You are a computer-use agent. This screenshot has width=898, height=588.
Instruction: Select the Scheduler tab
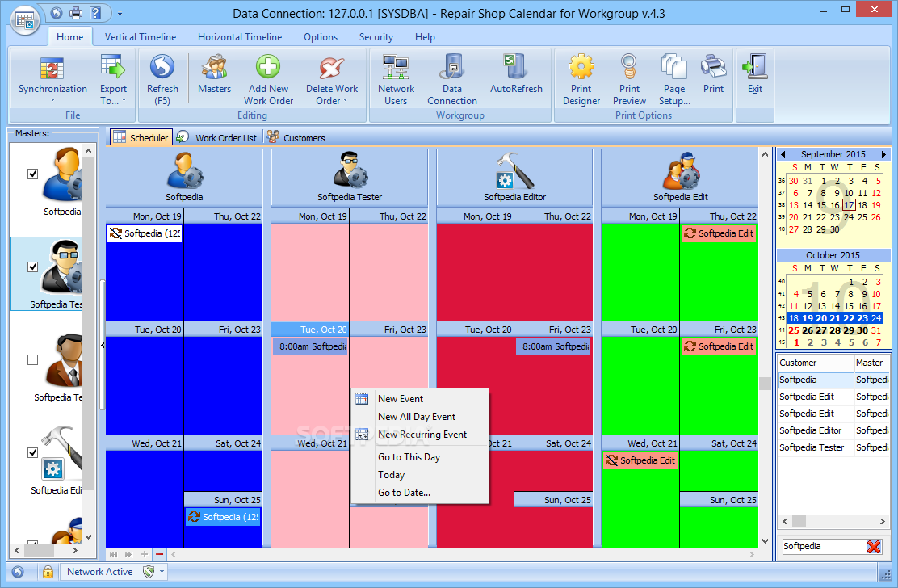141,137
